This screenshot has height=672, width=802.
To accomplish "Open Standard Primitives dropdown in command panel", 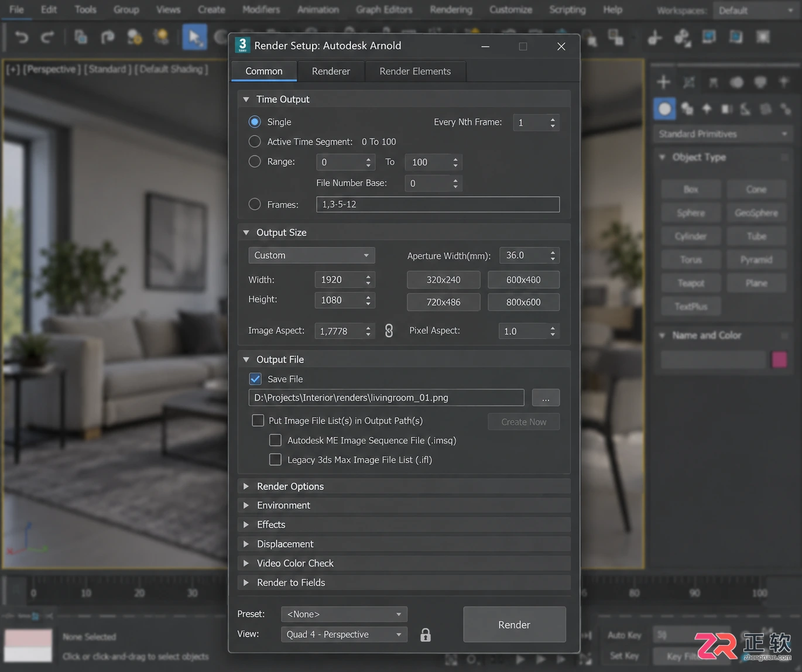I will click(722, 134).
